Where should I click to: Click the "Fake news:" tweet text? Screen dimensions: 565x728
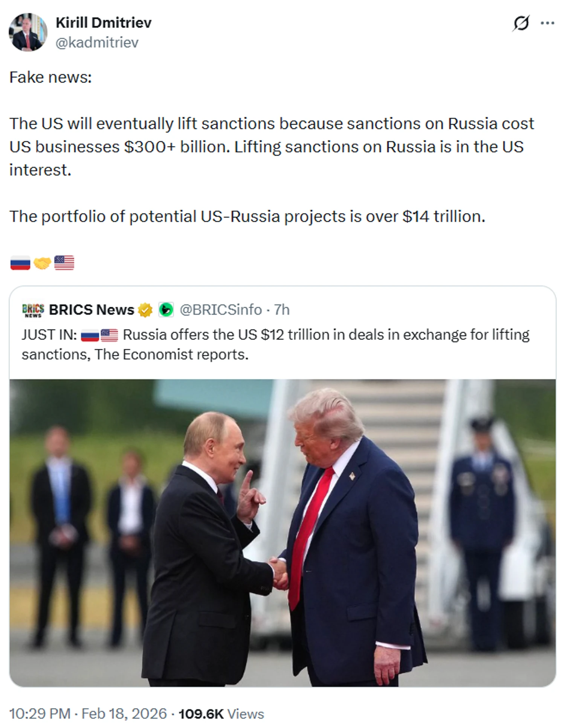(50, 78)
